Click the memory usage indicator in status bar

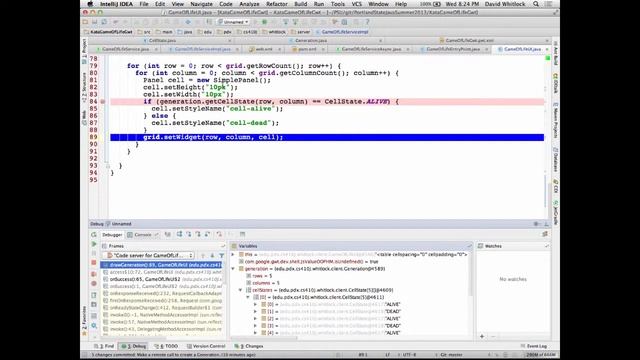(540, 355)
